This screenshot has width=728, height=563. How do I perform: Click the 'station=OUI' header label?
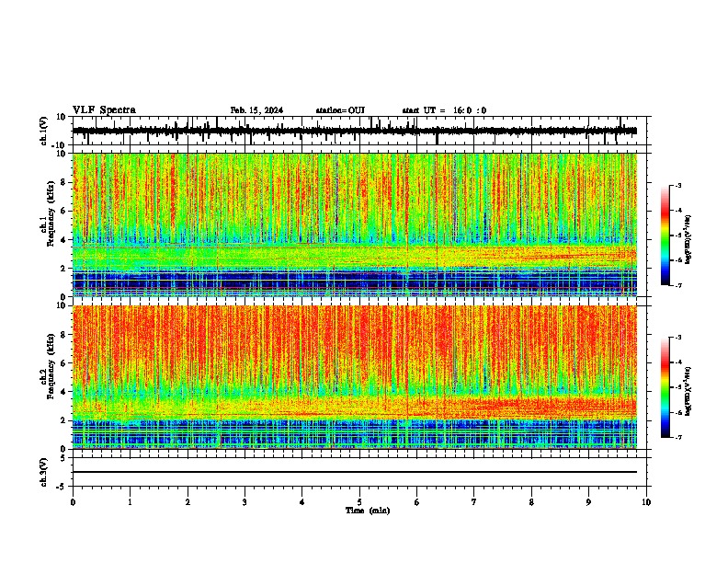[x=340, y=110]
